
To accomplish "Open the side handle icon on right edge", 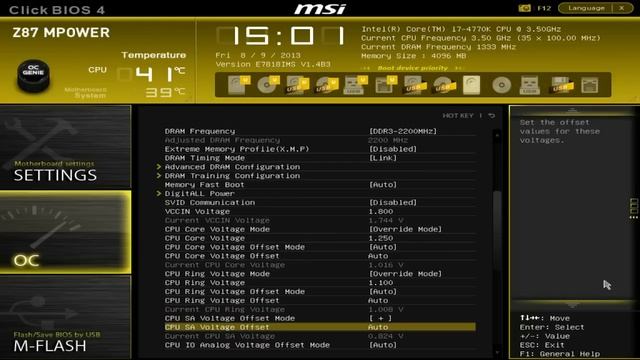I will [633, 208].
